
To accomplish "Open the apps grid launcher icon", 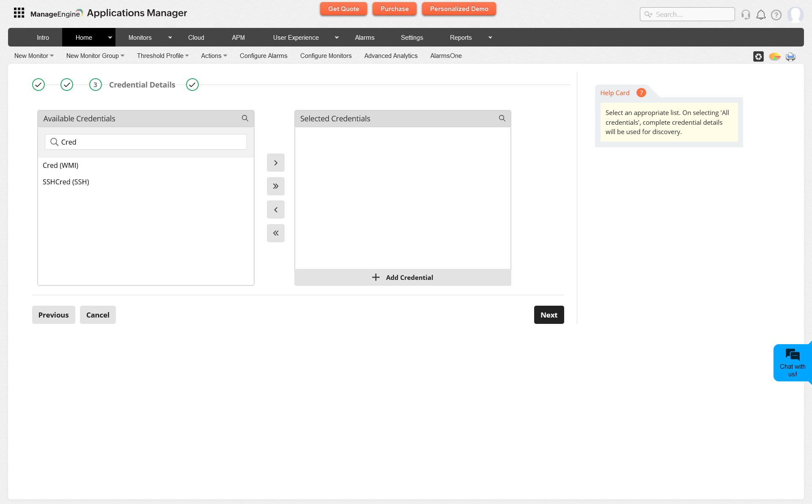I will click(x=19, y=13).
